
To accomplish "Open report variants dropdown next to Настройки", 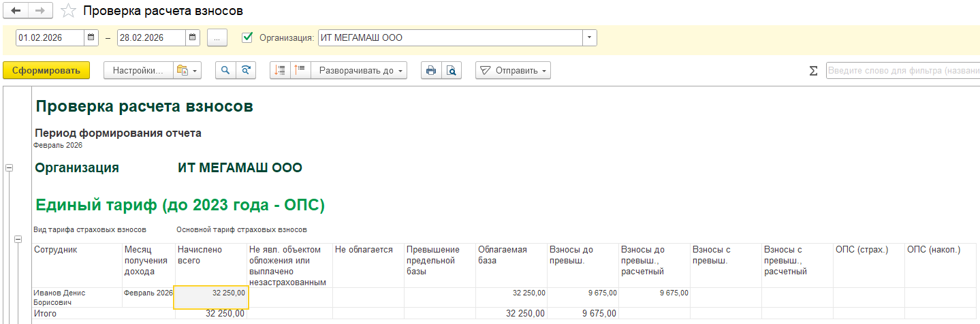I will [x=187, y=70].
